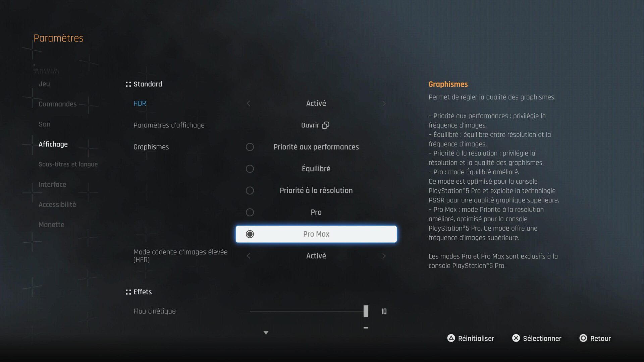The image size is (644, 362).
Task: Select Pro Max graphics mode
Action: tap(316, 234)
